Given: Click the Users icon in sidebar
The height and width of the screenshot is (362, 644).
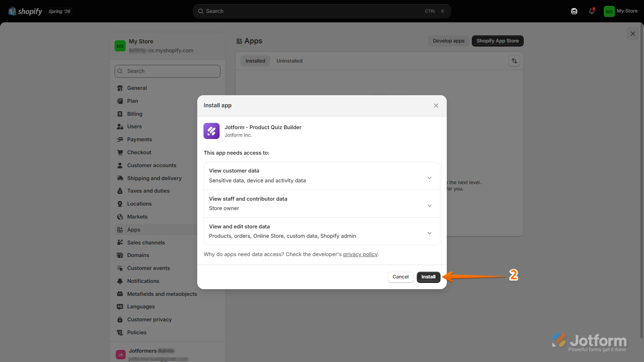Looking at the screenshot, I should pos(120,126).
